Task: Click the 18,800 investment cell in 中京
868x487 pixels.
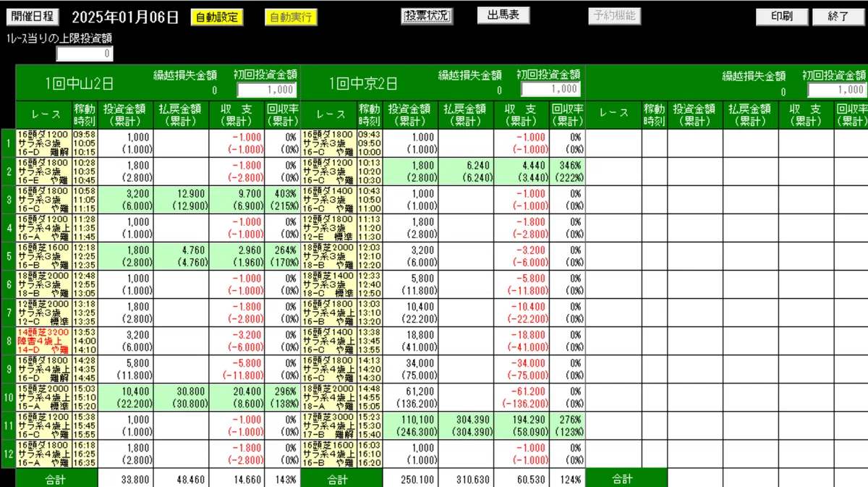Action: click(412, 341)
